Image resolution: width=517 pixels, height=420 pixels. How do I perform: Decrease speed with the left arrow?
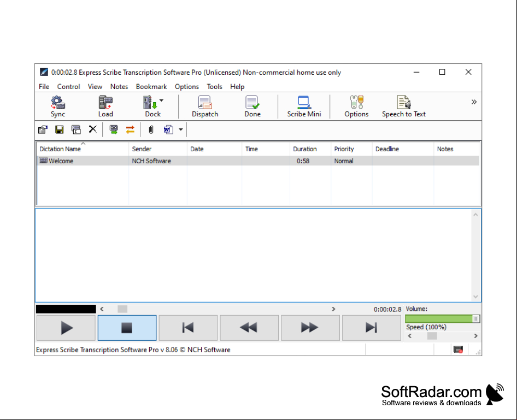coord(410,336)
